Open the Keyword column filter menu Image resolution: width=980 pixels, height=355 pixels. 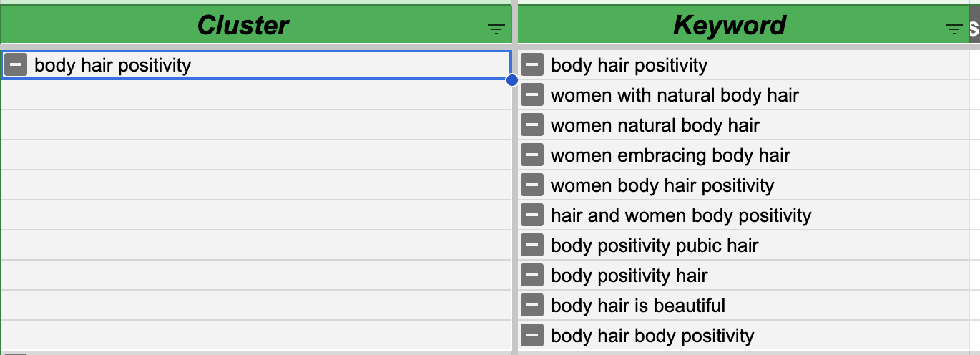click(x=954, y=29)
